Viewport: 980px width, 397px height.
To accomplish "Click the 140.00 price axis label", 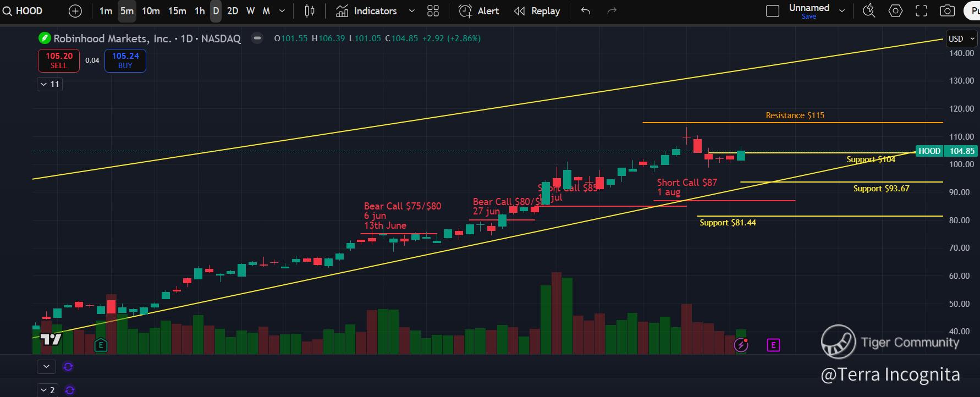I will point(961,53).
